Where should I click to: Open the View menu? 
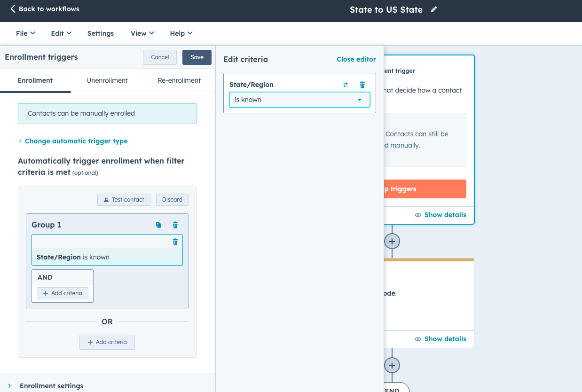(142, 33)
